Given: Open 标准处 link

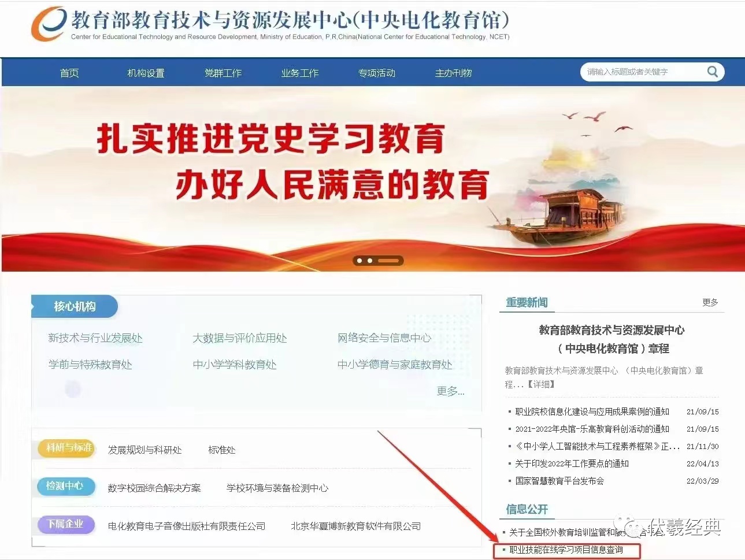Looking at the screenshot, I should [x=222, y=450].
